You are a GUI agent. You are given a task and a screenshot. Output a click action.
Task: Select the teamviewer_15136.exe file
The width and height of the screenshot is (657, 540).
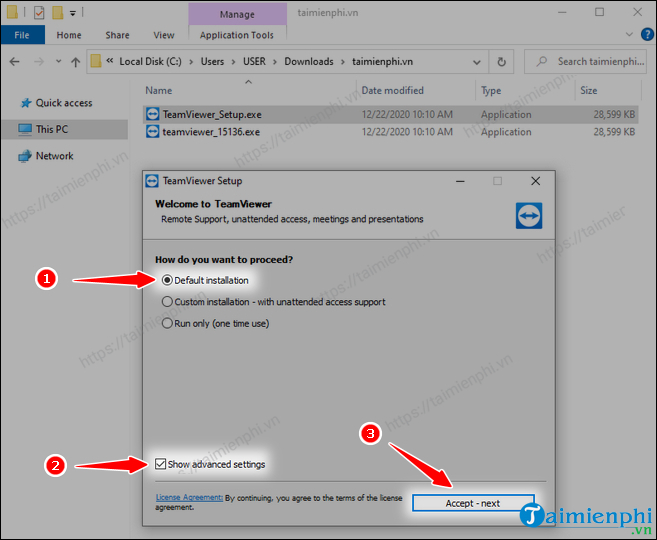coord(390,132)
